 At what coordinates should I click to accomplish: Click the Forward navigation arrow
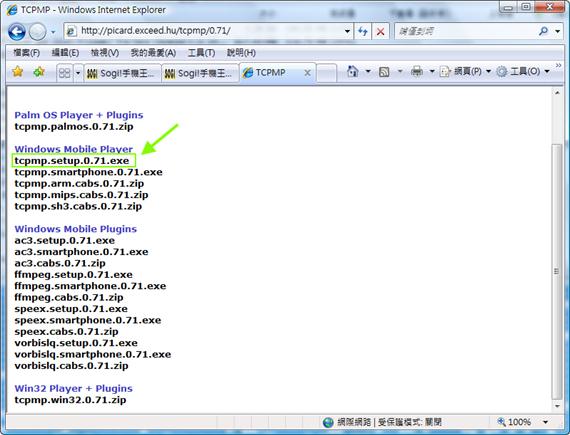[37, 32]
